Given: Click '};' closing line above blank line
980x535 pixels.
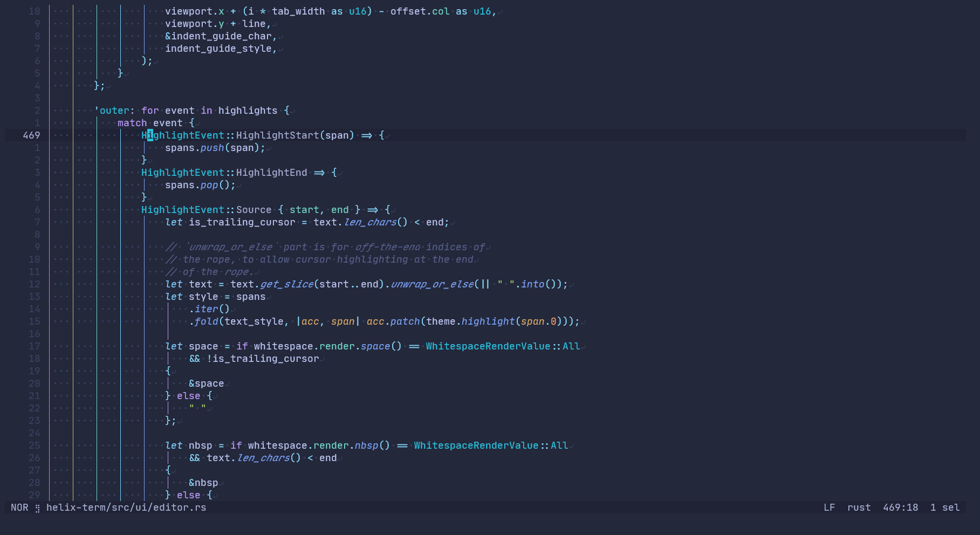Looking at the screenshot, I should click(100, 86).
